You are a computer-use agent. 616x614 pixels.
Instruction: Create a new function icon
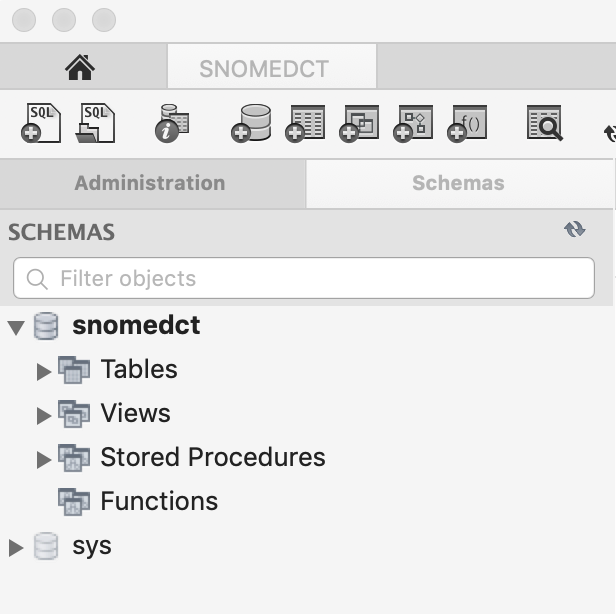click(x=468, y=123)
